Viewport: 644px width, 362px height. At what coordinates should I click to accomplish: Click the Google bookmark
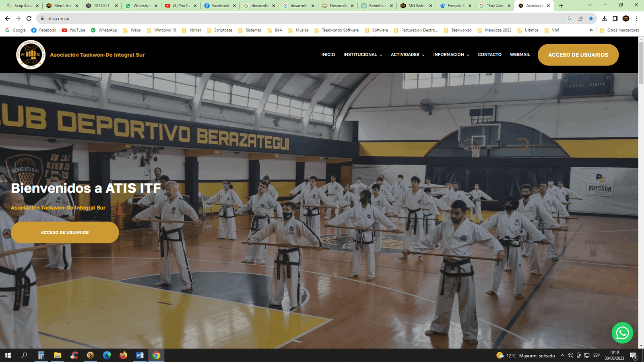[x=15, y=30]
